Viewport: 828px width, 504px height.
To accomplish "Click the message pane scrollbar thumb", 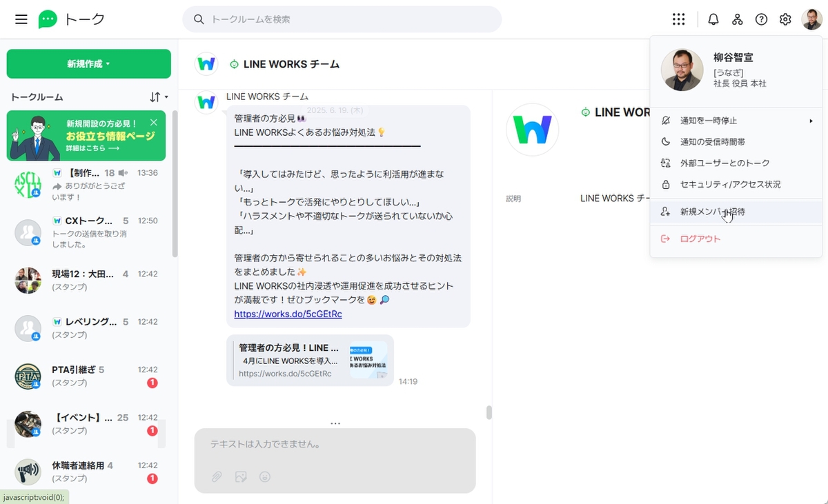I will coord(489,412).
